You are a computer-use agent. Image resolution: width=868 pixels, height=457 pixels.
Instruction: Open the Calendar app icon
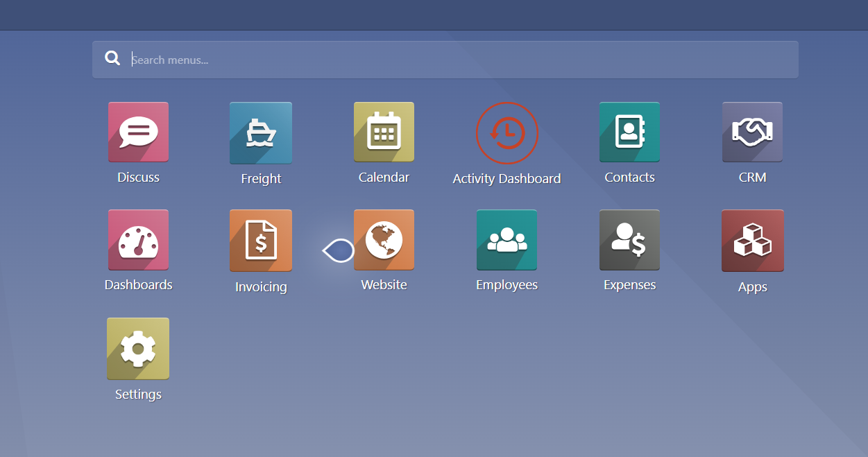tap(384, 132)
